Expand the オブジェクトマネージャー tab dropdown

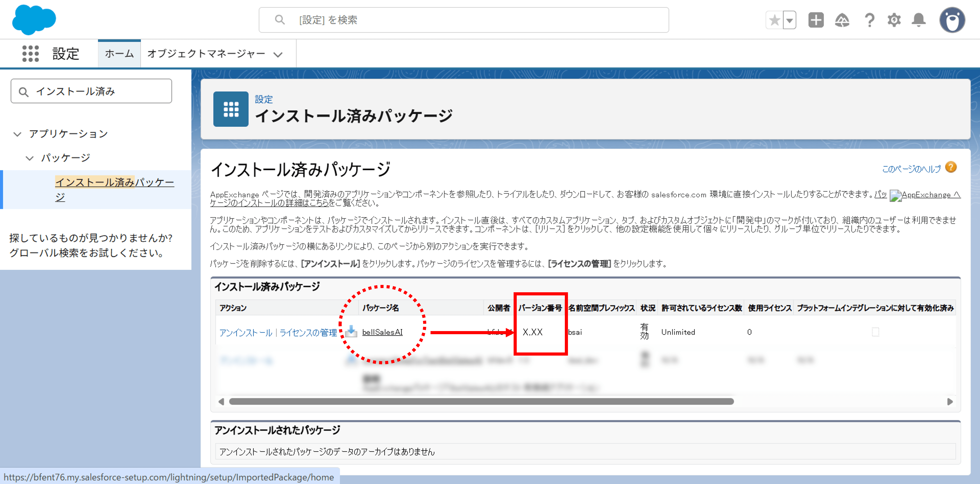pyautogui.click(x=278, y=54)
